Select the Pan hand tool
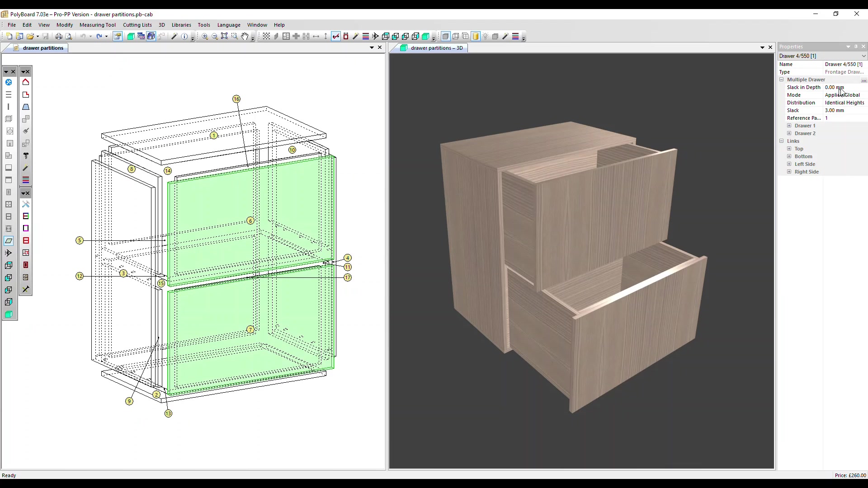 pos(245,37)
